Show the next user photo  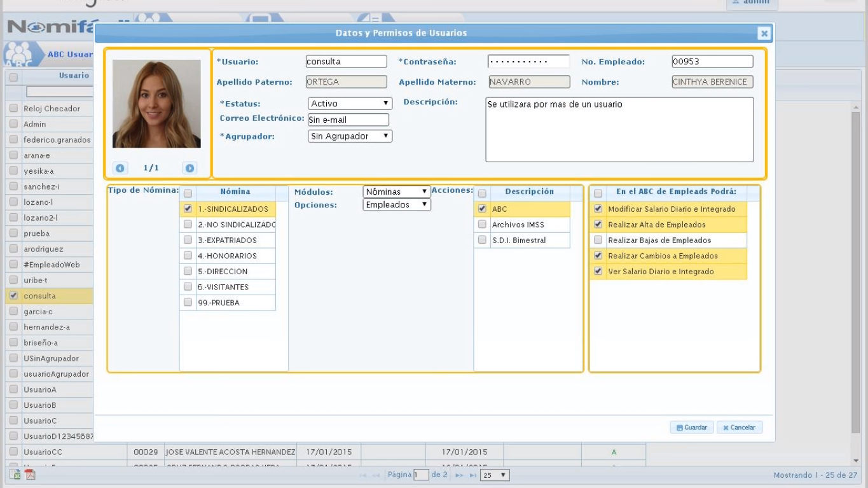pyautogui.click(x=189, y=169)
